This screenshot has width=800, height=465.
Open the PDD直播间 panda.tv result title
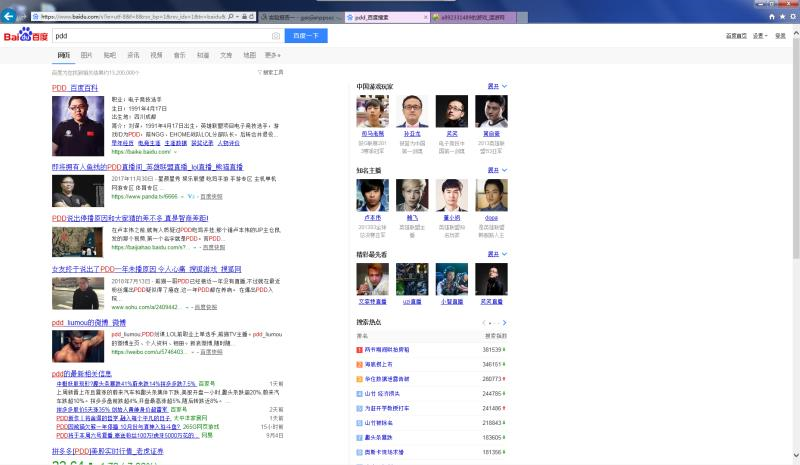coord(147,167)
